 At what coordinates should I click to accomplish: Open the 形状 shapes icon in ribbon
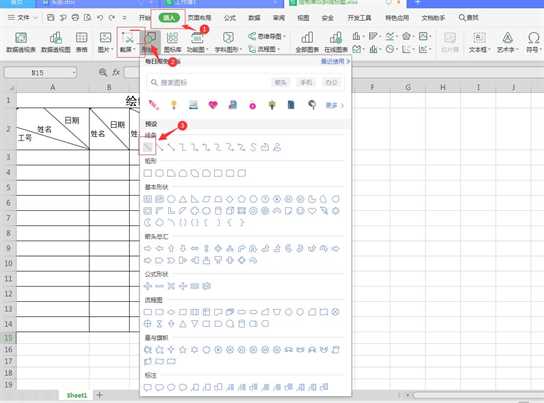151,42
